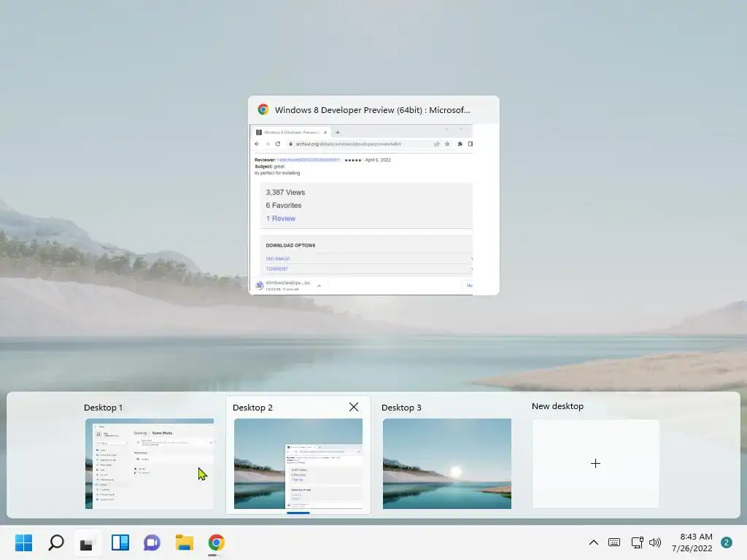Open the volume tray icon
Image resolution: width=747 pixels, height=560 pixels.
(655, 542)
